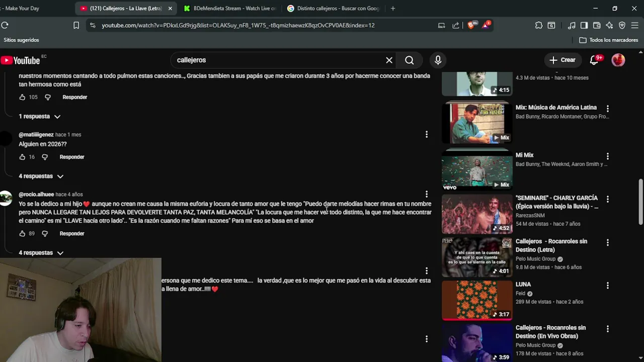Open @rocio.alhuee channel link

tap(36, 194)
